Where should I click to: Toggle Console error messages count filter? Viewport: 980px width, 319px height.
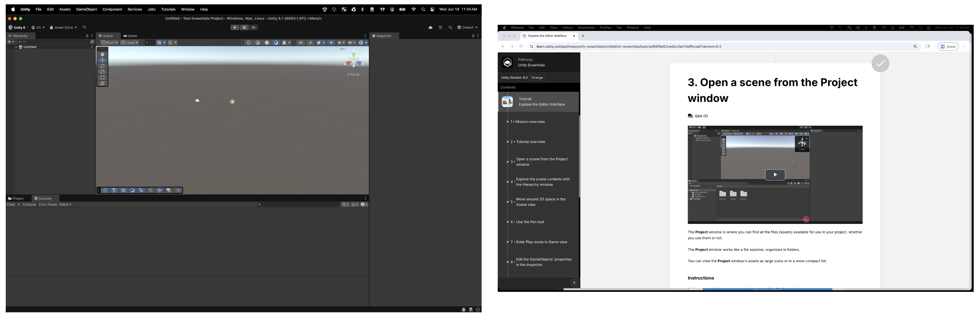click(x=364, y=204)
